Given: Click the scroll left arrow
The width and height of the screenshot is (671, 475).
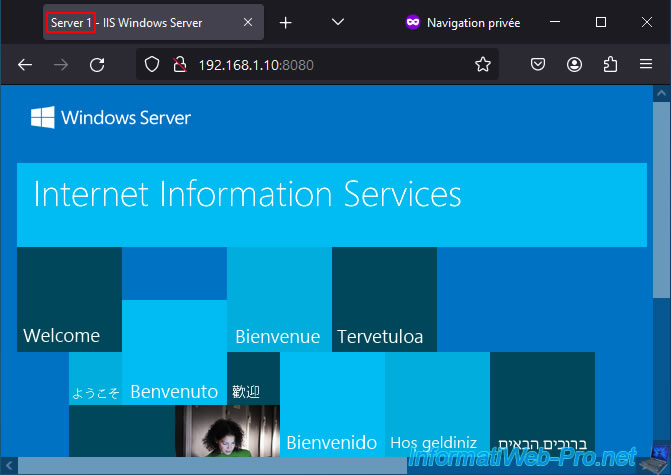Looking at the screenshot, I should (9, 466).
